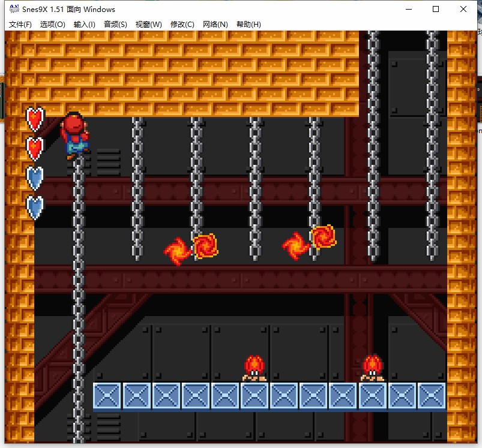Close the Snes9X window

pyautogui.click(x=463, y=9)
